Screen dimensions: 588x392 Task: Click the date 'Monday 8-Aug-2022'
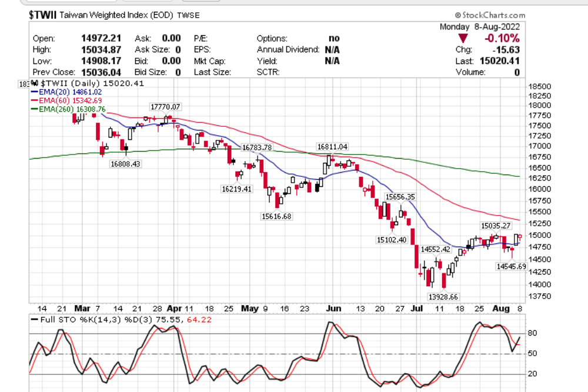pyautogui.click(x=480, y=26)
